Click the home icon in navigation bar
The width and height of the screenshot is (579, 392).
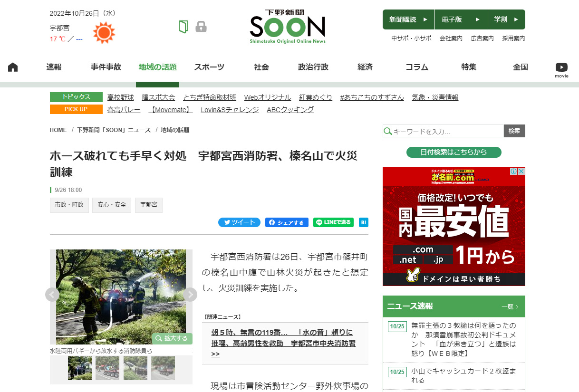tap(13, 67)
